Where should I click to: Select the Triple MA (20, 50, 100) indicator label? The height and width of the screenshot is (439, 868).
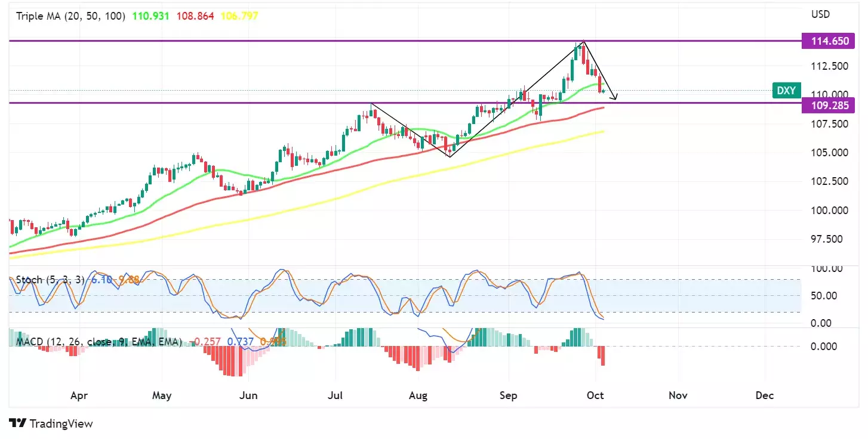(x=70, y=16)
